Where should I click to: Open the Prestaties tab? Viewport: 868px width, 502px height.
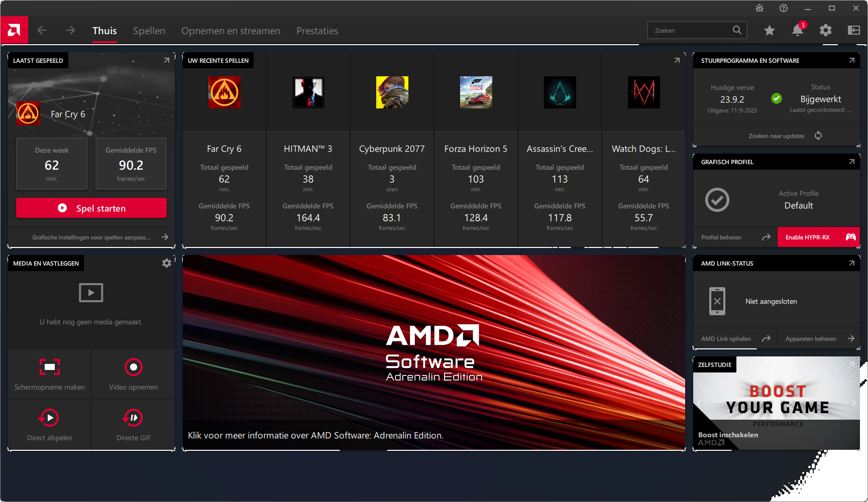(x=317, y=31)
